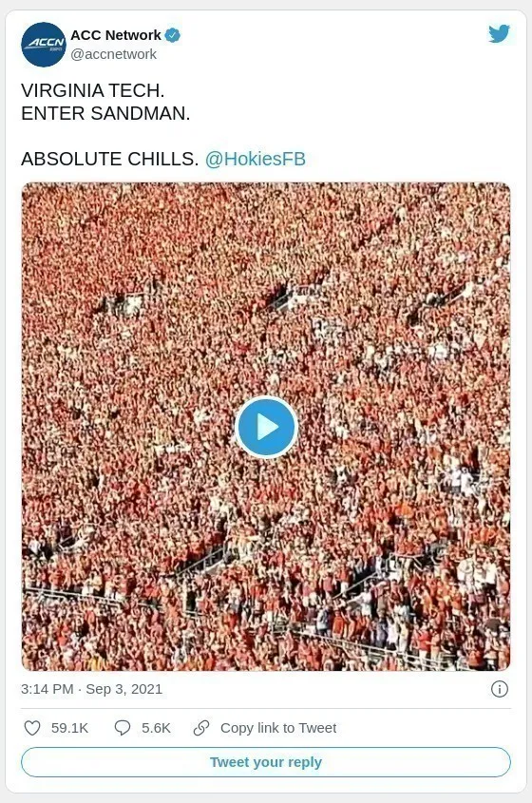This screenshot has height=803, width=532.
Task: Click the Tweet your reply button
Action: 266,762
